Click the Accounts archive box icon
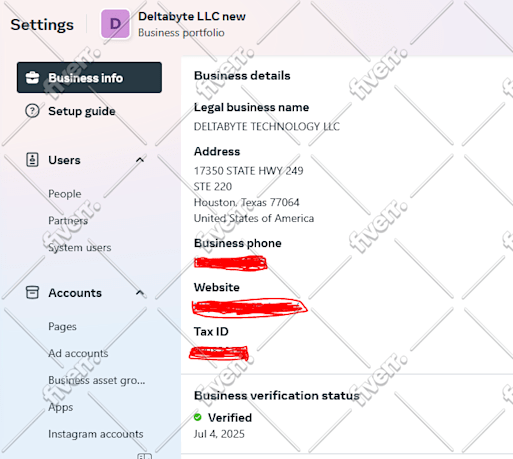Image resolution: width=513 pixels, height=459 pixels. pos(32,292)
